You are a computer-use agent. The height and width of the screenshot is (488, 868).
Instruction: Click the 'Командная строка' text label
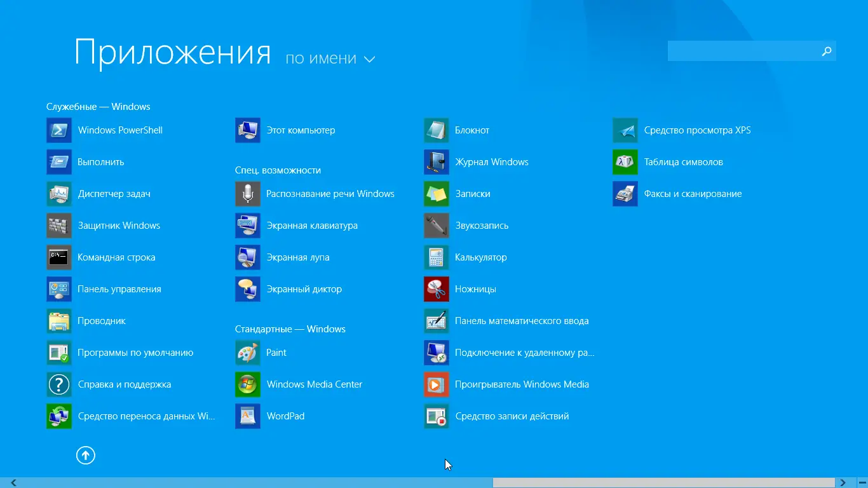pyautogui.click(x=116, y=257)
